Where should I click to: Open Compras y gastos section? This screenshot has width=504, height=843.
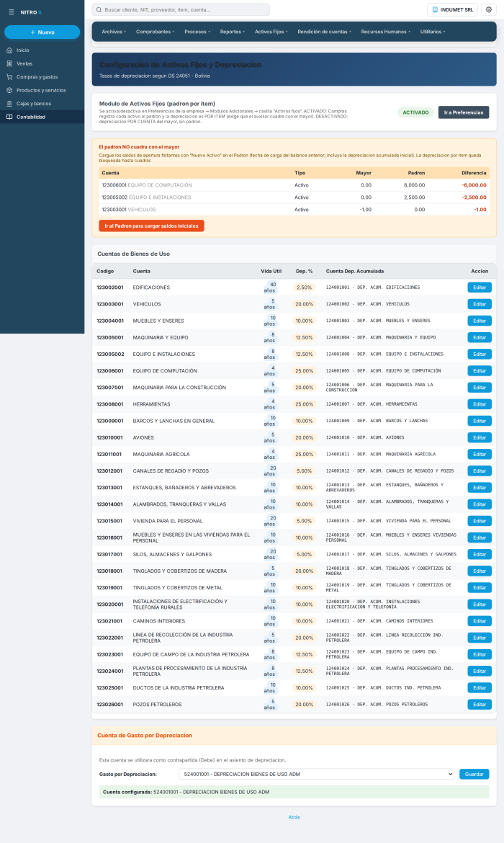click(x=42, y=77)
